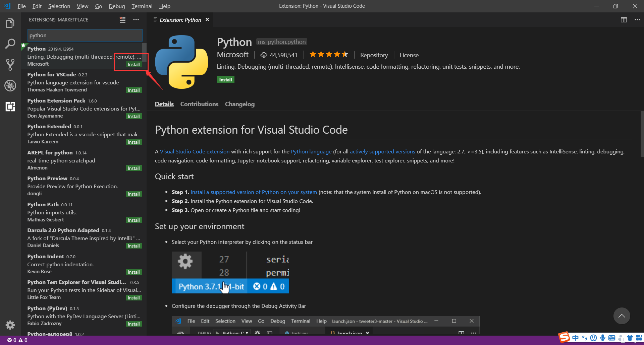Install Python Test Explorer extension
This screenshot has height=345, width=644.
(134, 298)
